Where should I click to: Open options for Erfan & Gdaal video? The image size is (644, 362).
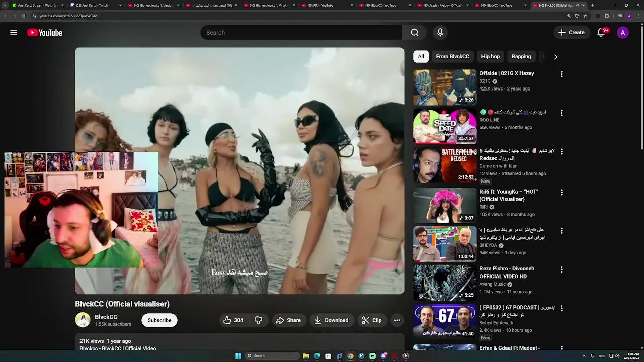562,347
